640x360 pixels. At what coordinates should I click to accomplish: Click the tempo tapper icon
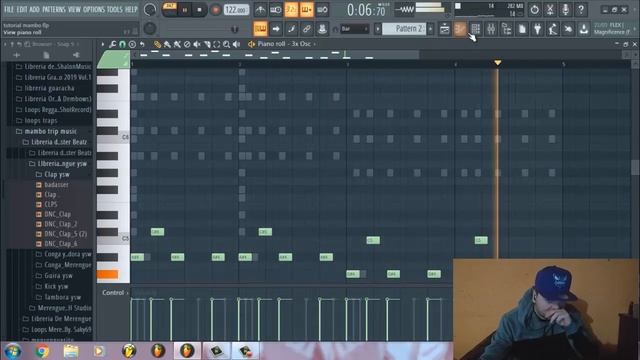tap(553, 29)
